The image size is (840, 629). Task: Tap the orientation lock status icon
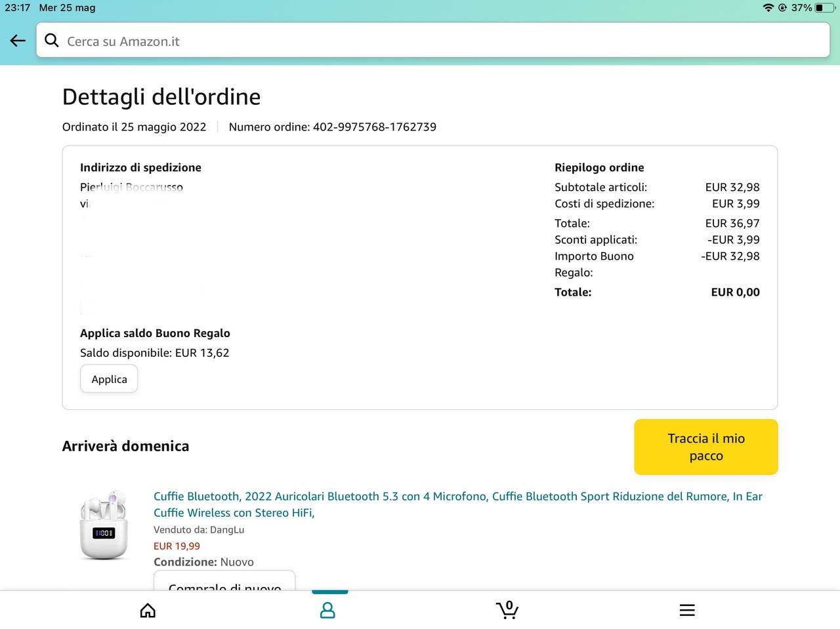(x=782, y=8)
